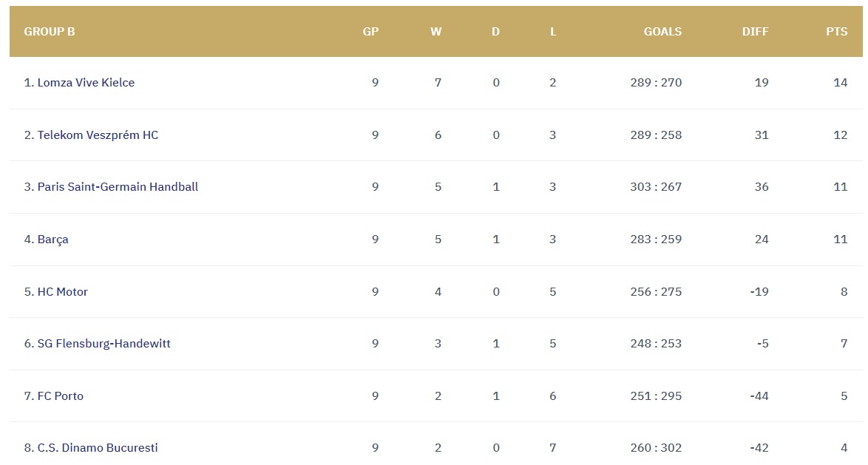Click the D column header
This screenshot has width=868, height=465.
point(495,32)
